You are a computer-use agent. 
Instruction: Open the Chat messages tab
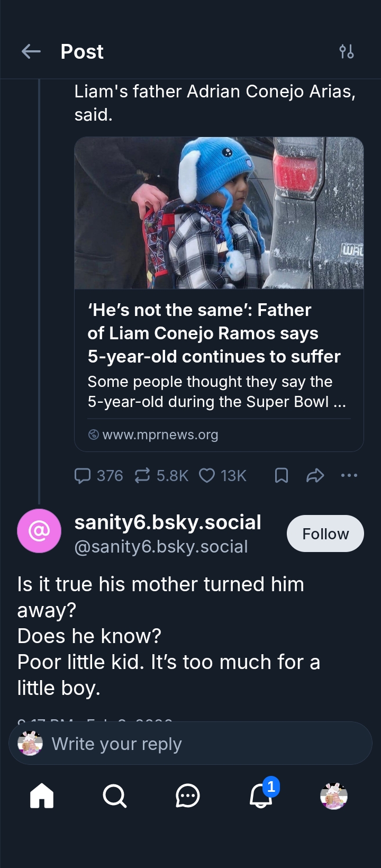click(x=187, y=795)
